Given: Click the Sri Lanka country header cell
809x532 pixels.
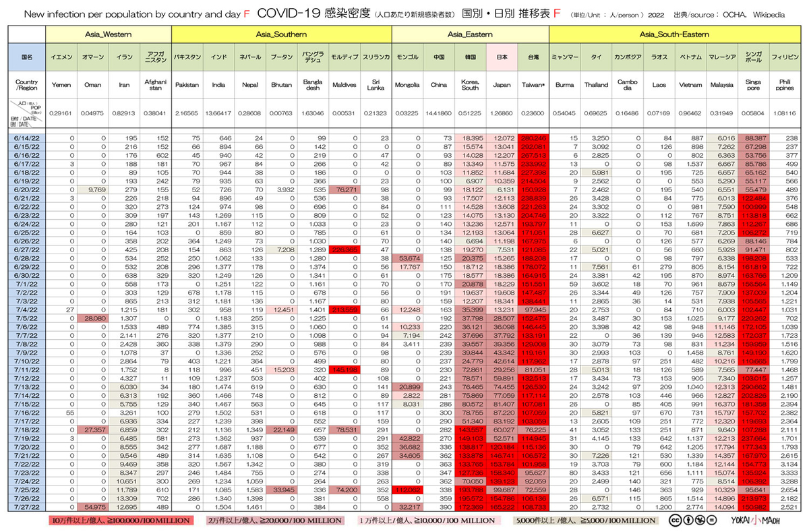Looking at the screenshot, I should pyautogui.click(x=376, y=86).
